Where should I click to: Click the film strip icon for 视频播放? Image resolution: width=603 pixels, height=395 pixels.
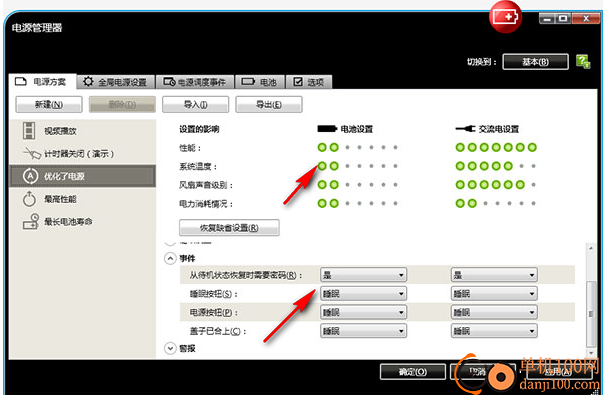click(29, 130)
